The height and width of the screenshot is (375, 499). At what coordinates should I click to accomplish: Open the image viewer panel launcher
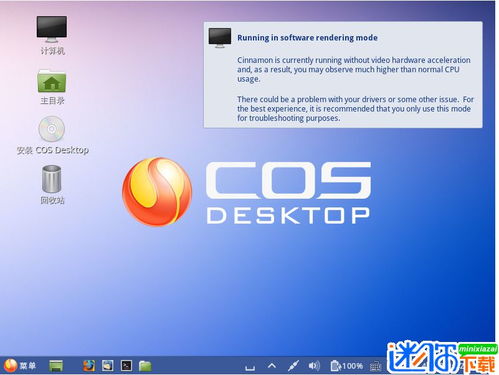108,366
